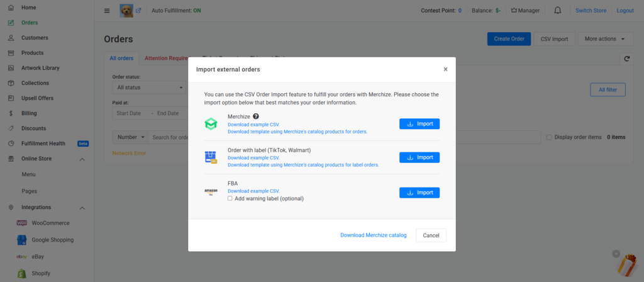Click the order search input
644x282 pixels.
[x=344, y=137]
